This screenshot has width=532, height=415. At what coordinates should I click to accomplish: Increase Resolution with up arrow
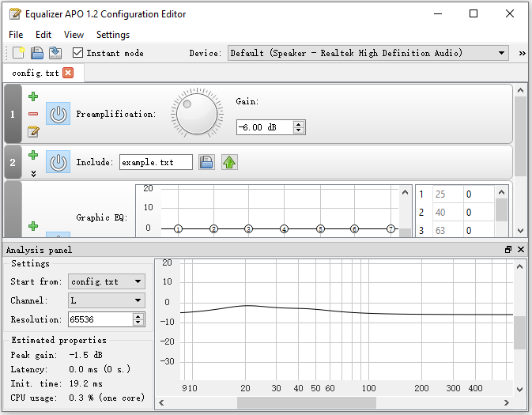[138, 316]
